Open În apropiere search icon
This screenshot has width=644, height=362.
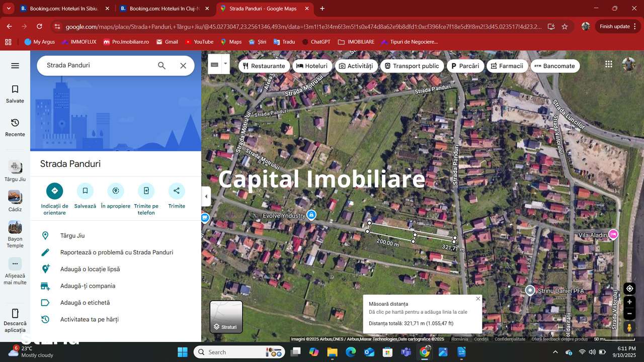point(115,191)
